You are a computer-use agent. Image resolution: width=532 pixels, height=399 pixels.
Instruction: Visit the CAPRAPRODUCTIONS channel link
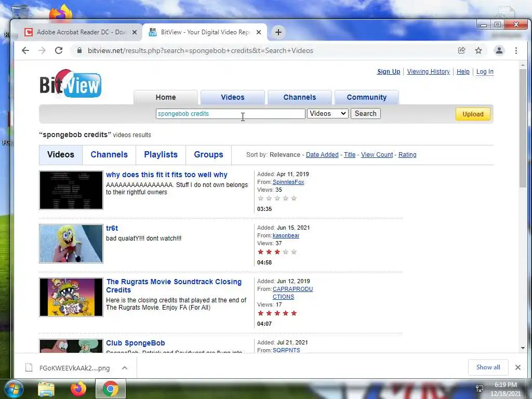pos(292,293)
